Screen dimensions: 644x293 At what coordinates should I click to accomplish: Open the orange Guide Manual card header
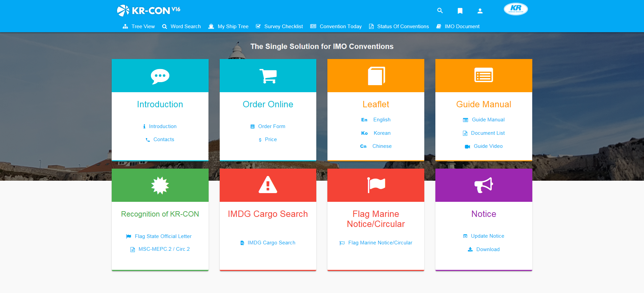coord(483,76)
